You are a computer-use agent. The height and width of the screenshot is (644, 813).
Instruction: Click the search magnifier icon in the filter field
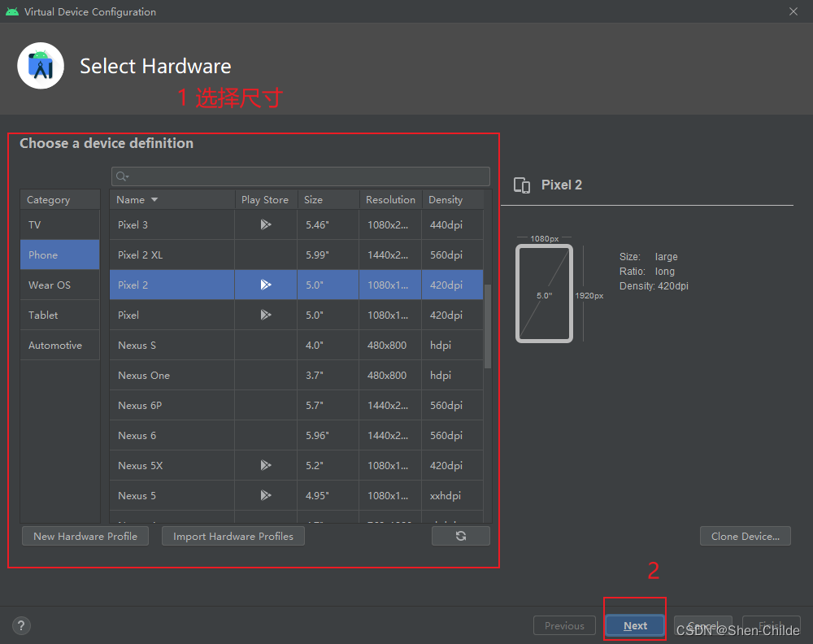point(122,176)
